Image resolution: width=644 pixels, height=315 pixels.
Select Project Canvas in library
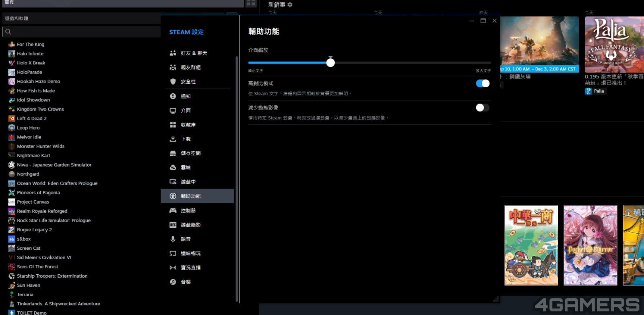click(33, 202)
